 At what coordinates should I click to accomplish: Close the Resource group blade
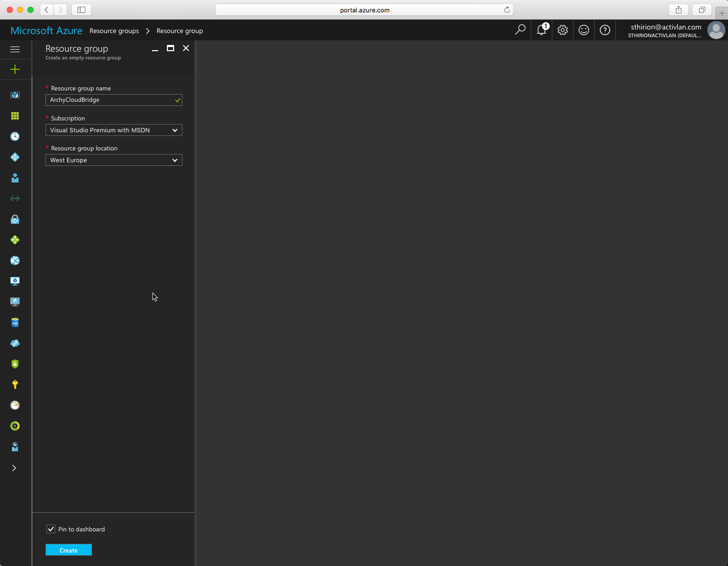pos(186,48)
